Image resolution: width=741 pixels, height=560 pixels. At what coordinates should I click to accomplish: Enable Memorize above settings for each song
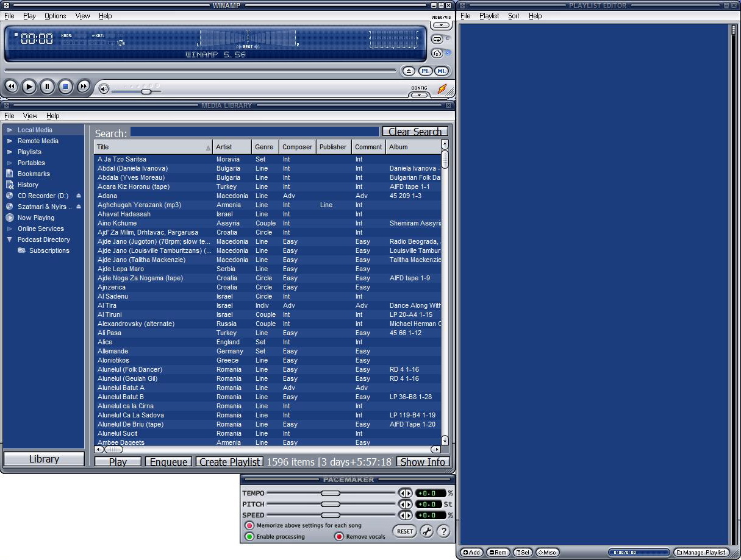point(249,525)
